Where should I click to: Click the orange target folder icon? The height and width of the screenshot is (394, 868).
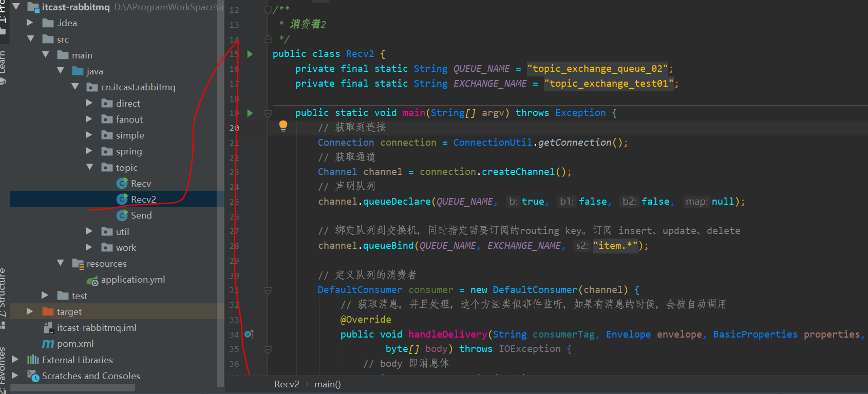pos(48,311)
